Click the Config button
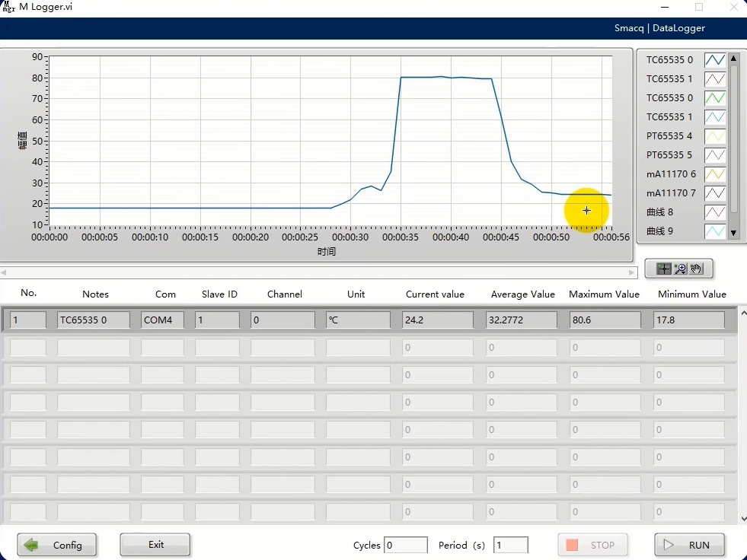Viewport: 747px width, 560px height. [56, 545]
